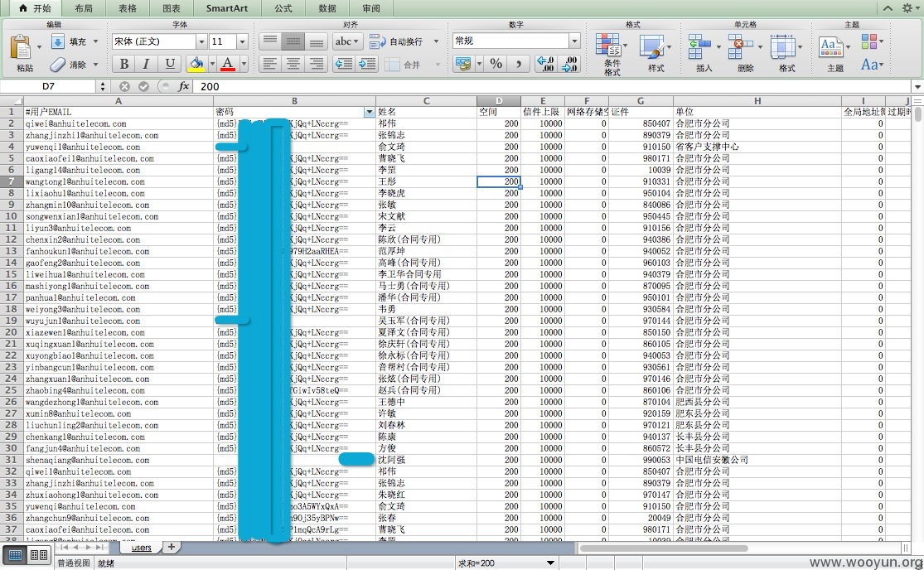Open the SmartArt tab
This screenshot has height=570, width=924.
click(x=227, y=8)
